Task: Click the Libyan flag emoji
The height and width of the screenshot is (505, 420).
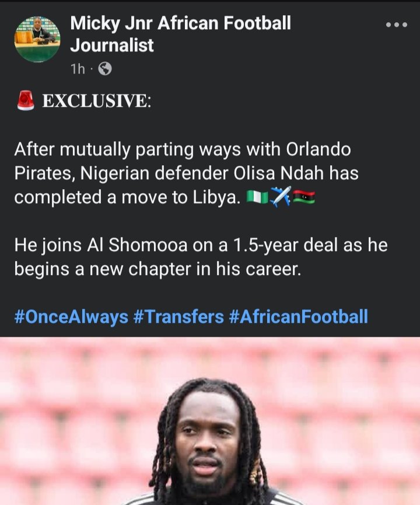Action: (304, 197)
